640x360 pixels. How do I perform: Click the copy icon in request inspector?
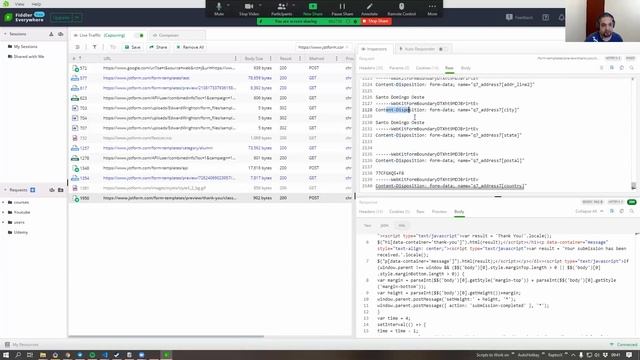[x=622, y=68]
